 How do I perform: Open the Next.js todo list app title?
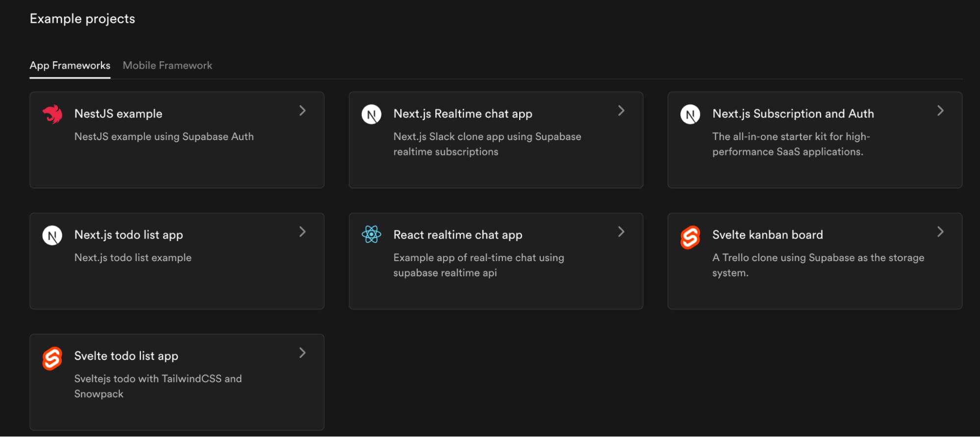pos(128,235)
